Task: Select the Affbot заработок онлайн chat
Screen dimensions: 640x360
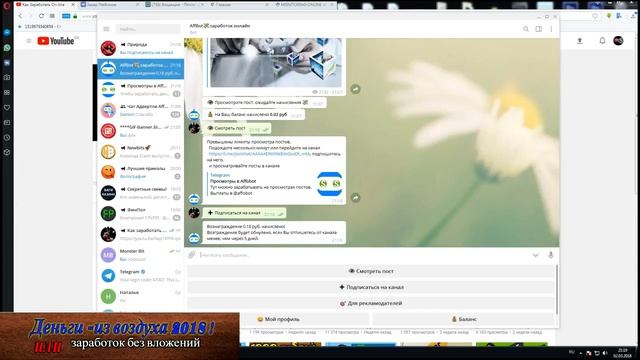Action: pyautogui.click(x=140, y=69)
